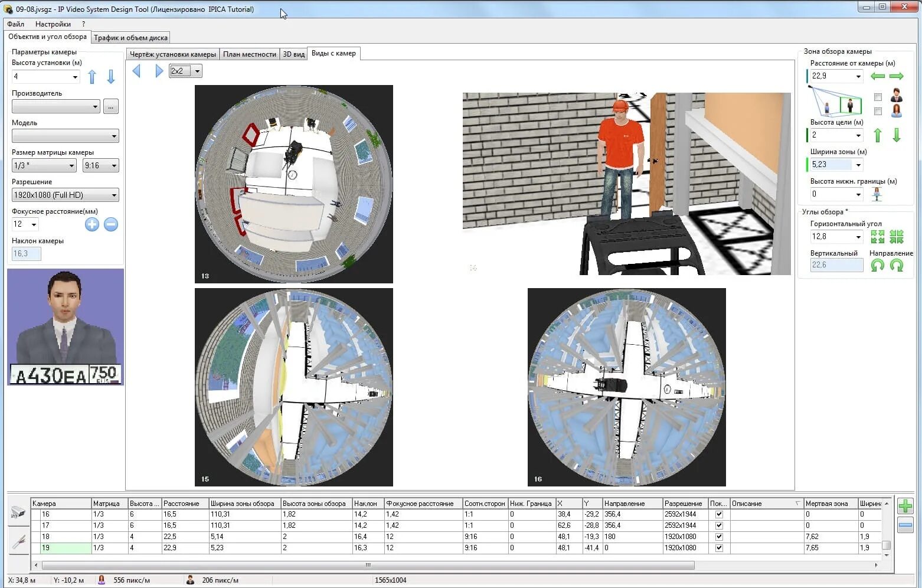
Task: Decrease installation height with the blue down arrow
Action: pyautogui.click(x=110, y=77)
